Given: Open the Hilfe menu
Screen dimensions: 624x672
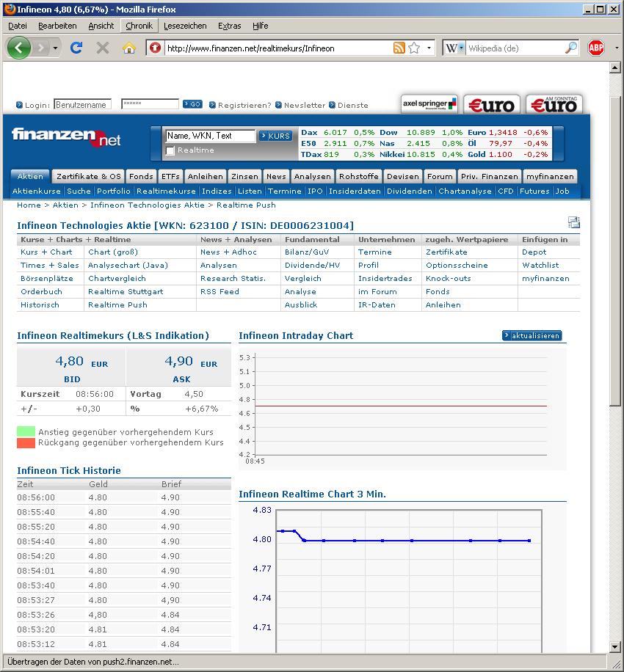Looking at the screenshot, I should 261,26.
